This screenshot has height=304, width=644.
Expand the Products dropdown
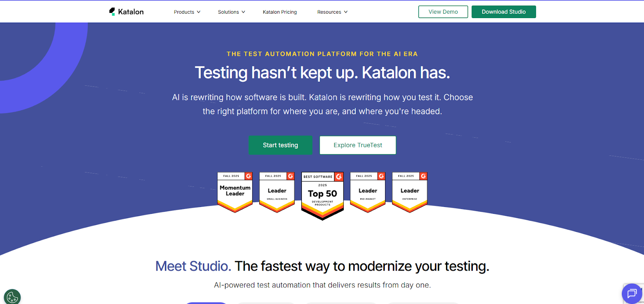187,12
